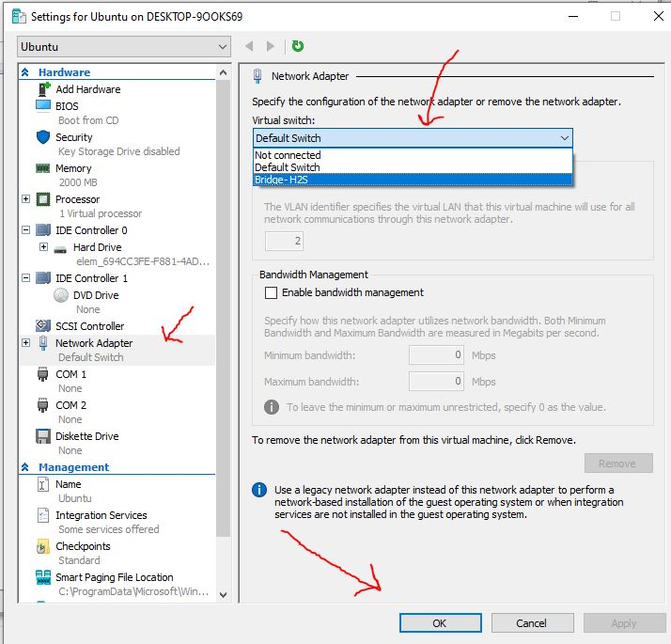Select Key Storage Drive disabled text
The height and width of the screenshot is (644, 671).
click(119, 151)
